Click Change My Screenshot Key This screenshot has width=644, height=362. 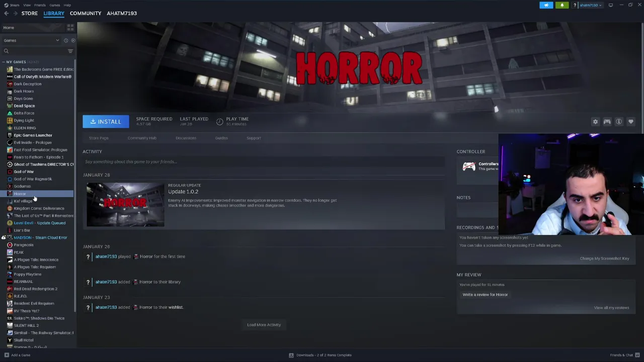pos(604,258)
